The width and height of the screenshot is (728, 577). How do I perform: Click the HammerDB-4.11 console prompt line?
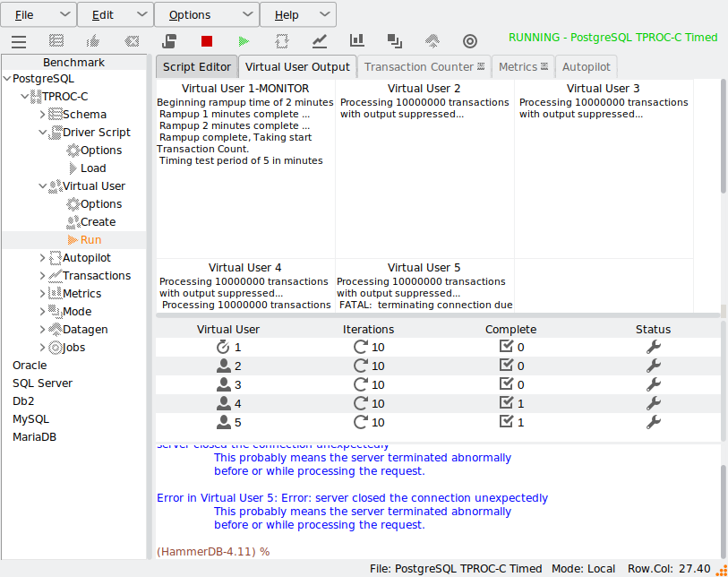(213, 552)
